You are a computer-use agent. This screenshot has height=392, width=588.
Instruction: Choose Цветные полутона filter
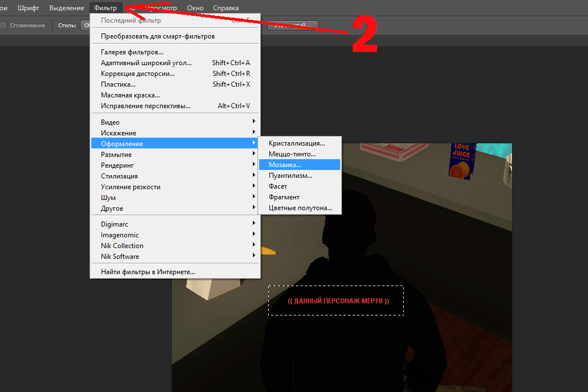pos(299,208)
